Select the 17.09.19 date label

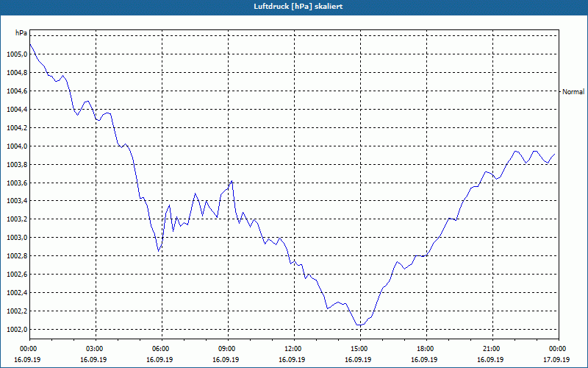click(556, 359)
